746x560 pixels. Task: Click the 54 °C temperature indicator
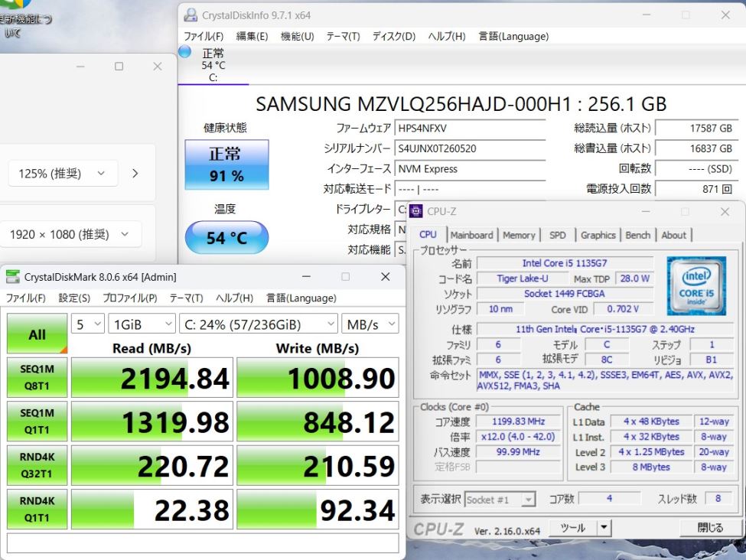tap(226, 238)
